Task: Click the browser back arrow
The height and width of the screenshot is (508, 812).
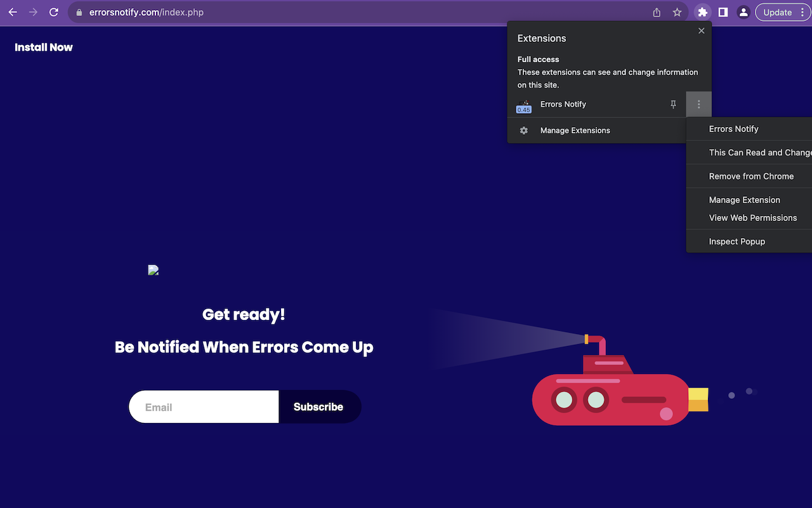Action: [13, 12]
